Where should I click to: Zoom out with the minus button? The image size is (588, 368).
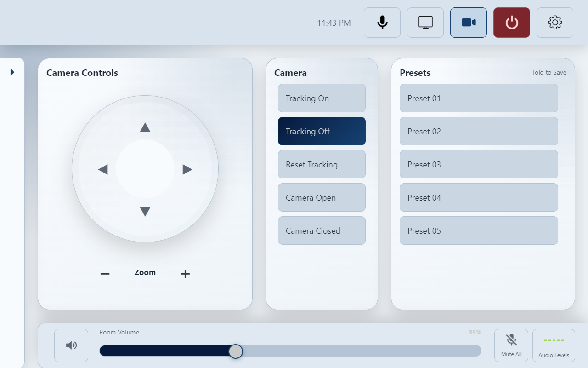pyautogui.click(x=105, y=274)
